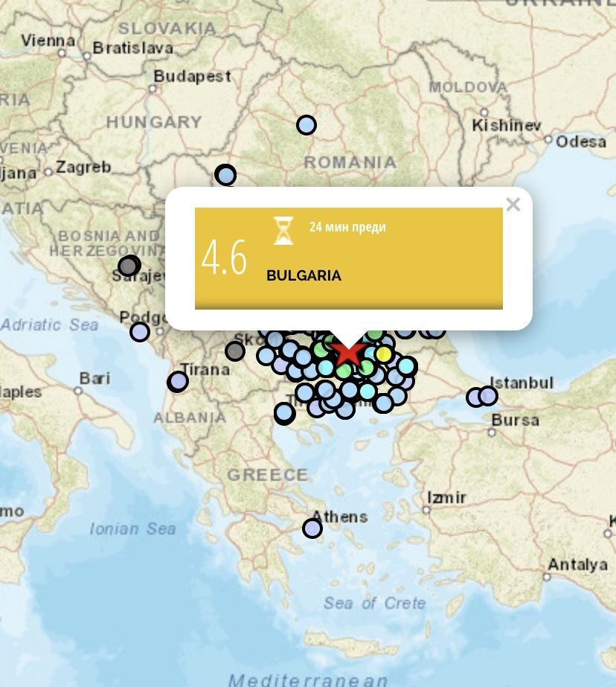Select the marker near Podgorica
This screenshot has width=616, height=687.
click(x=139, y=332)
